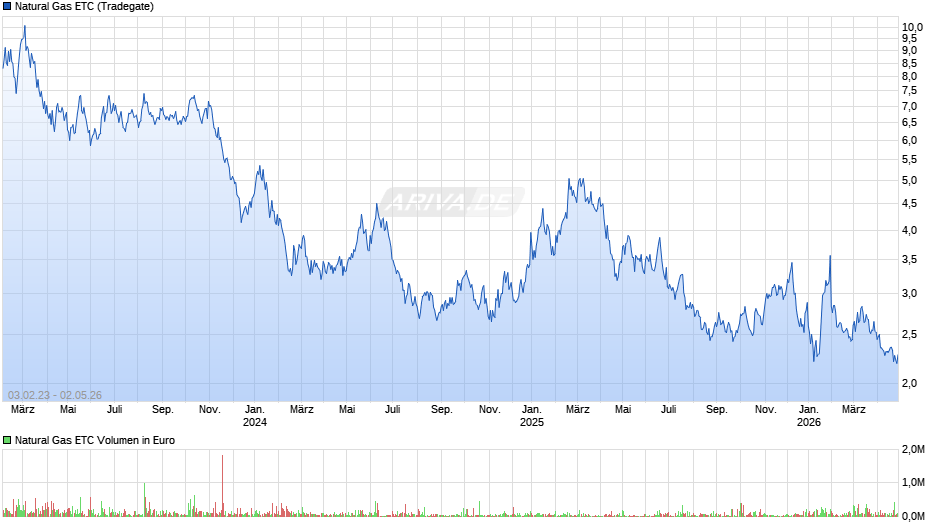Click the '10,0' price axis label
940x526 pixels.
pyautogui.click(x=912, y=27)
